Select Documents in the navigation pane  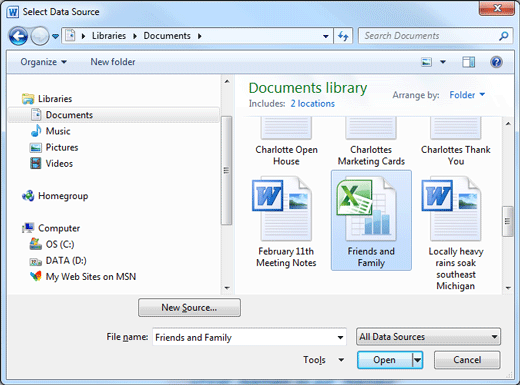(x=113, y=115)
